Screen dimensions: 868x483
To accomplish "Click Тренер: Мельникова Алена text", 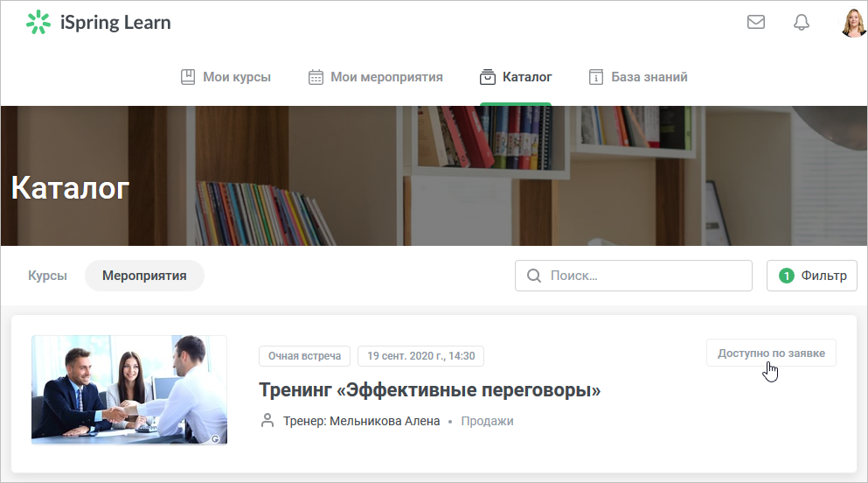I will point(362,421).
